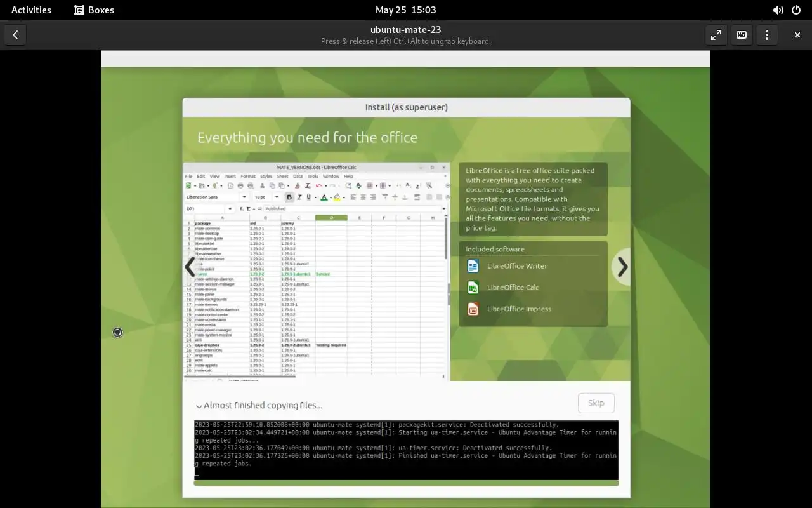Click the Skip button
Image resolution: width=812 pixels, height=508 pixels.
596,403
